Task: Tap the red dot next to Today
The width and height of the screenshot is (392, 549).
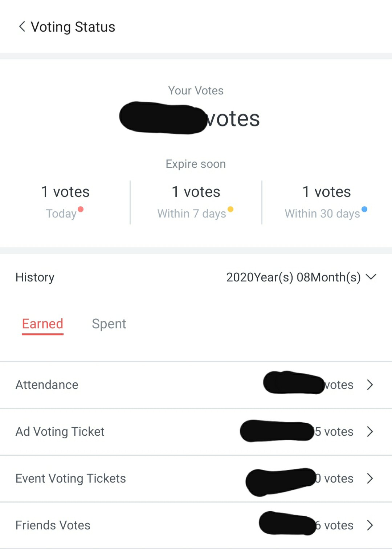Action: [x=81, y=209]
